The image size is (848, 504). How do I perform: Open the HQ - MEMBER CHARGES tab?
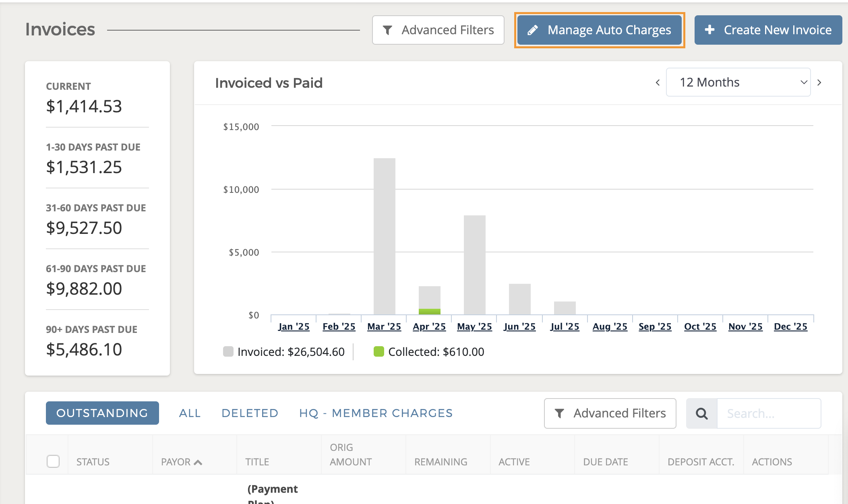[x=375, y=413]
